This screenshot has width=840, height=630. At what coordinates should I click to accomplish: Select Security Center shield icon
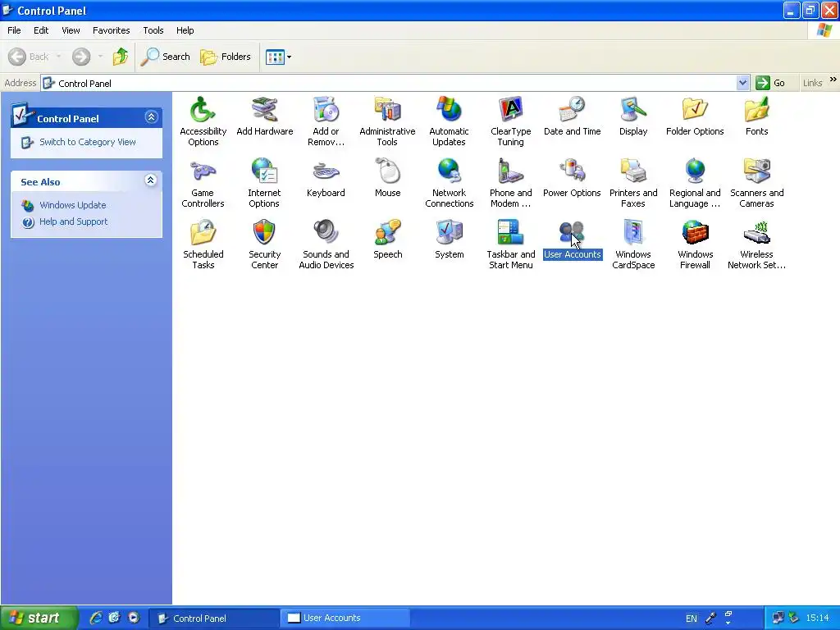point(264,244)
